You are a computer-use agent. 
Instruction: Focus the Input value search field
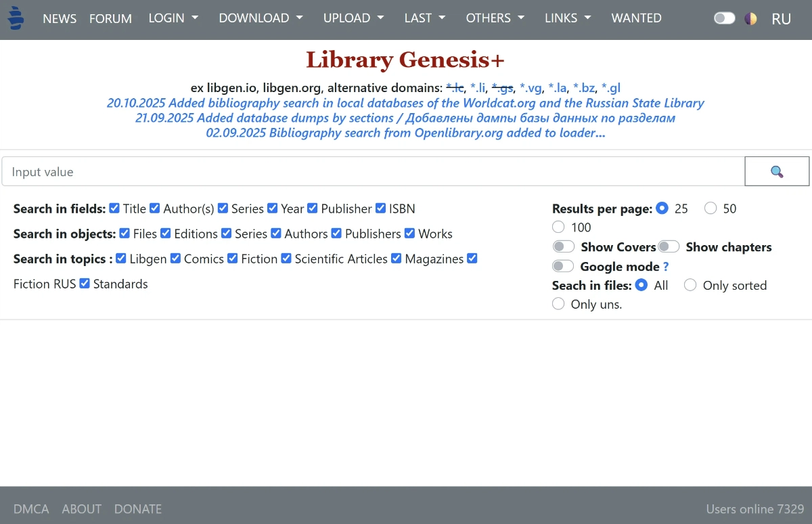[x=373, y=171]
